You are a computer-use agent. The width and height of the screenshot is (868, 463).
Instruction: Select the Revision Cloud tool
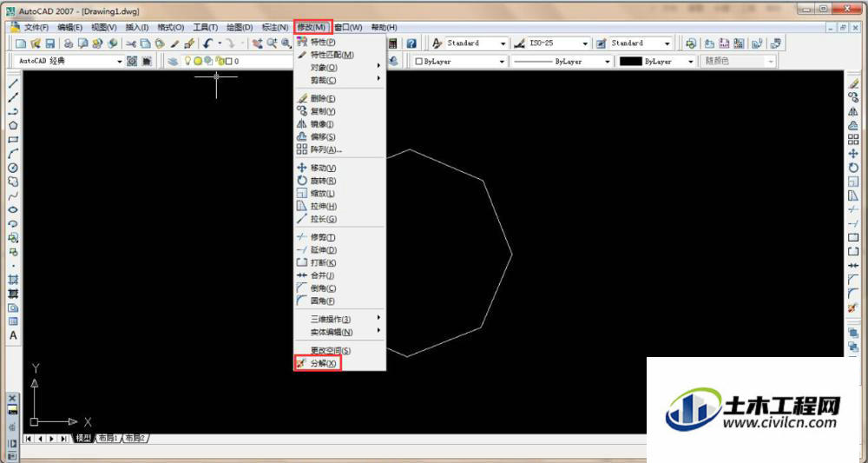click(x=13, y=182)
